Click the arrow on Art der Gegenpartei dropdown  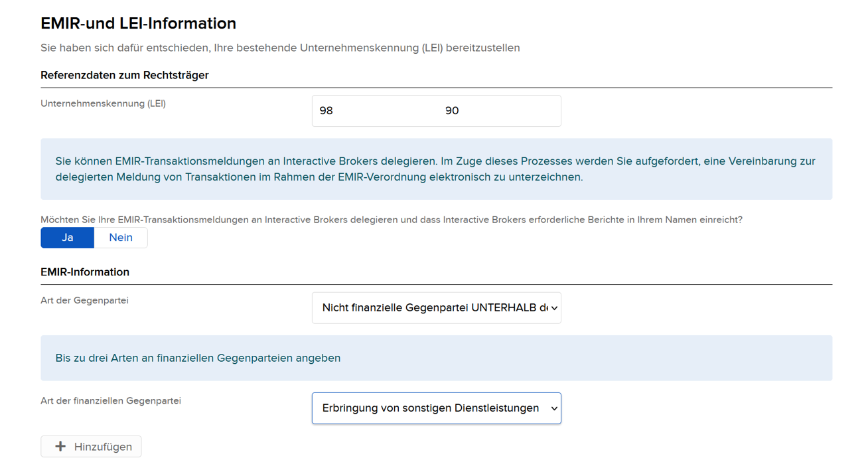[553, 308]
